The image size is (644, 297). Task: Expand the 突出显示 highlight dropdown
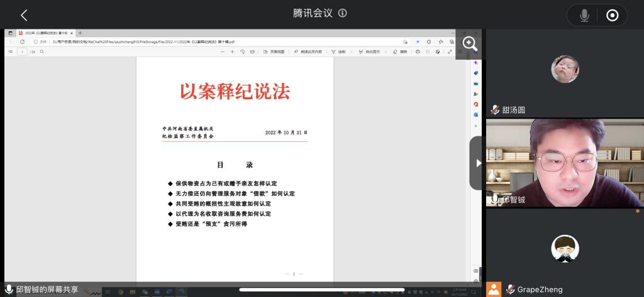(x=386, y=51)
